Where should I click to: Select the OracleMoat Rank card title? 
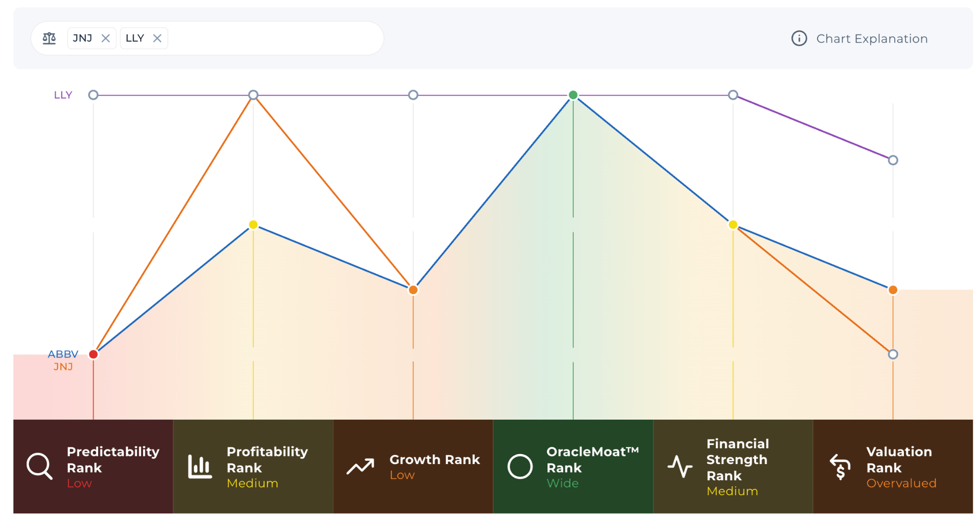click(593, 460)
